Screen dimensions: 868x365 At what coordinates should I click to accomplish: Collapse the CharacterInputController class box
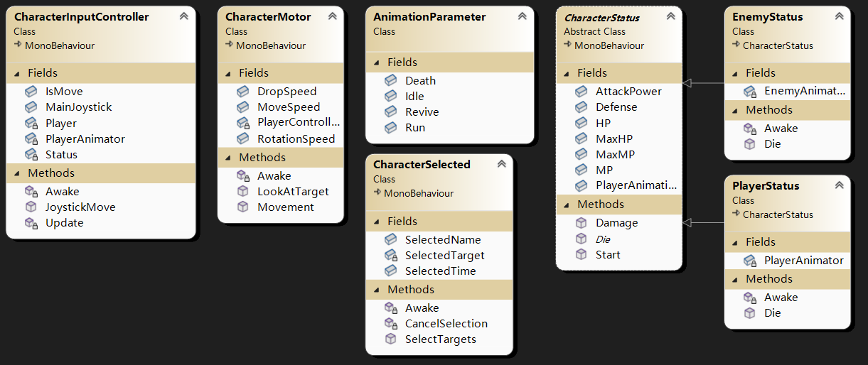[x=184, y=16]
